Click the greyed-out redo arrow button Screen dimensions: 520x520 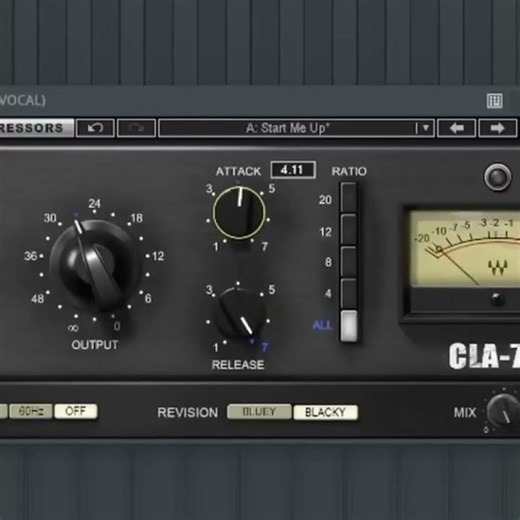point(137,128)
